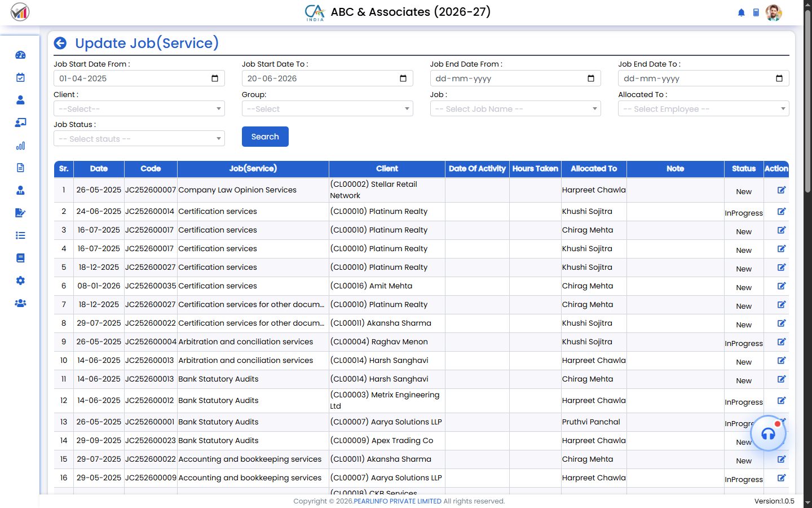Viewport: 812px width, 508px height.
Task: Select InProgress status in row 9
Action: click(x=744, y=343)
